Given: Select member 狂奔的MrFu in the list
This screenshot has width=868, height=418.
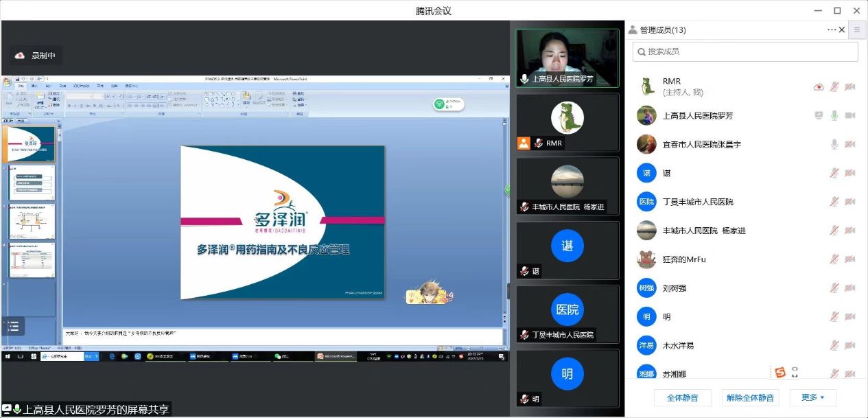Looking at the screenshot, I should pyautogui.click(x=745, y=259).
